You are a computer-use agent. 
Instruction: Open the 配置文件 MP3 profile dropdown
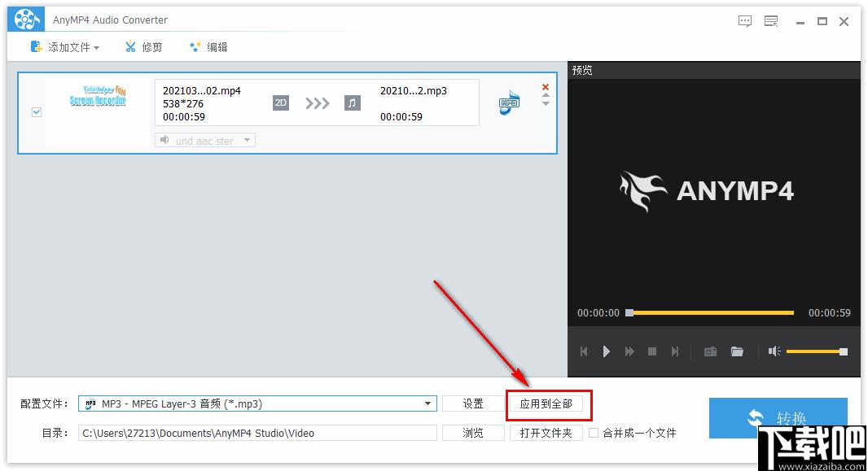click(x=257, y=403)
